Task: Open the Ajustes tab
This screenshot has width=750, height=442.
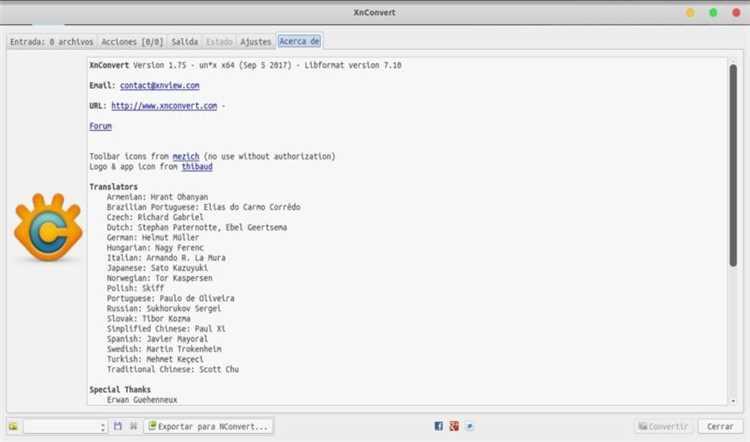Action: pos(255,42)
